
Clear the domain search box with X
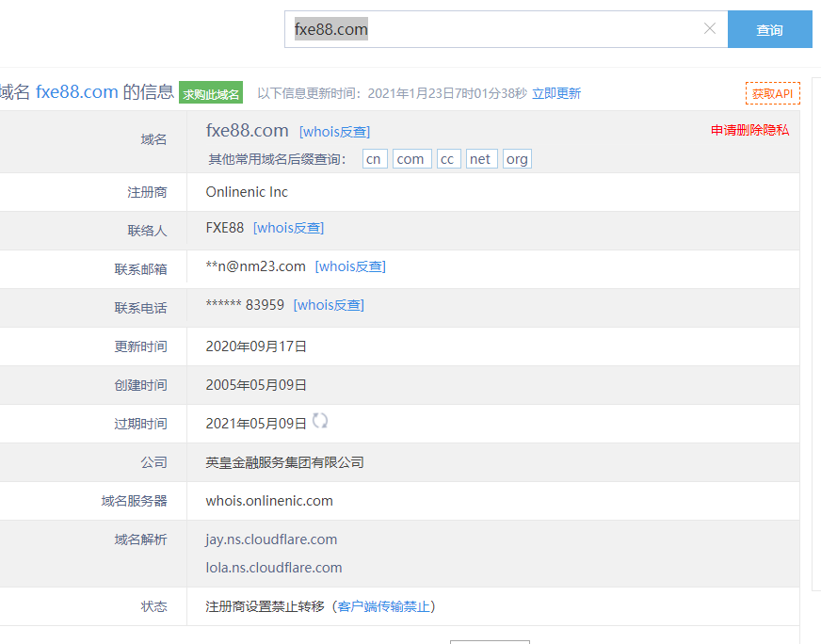(x=710, y=29)
